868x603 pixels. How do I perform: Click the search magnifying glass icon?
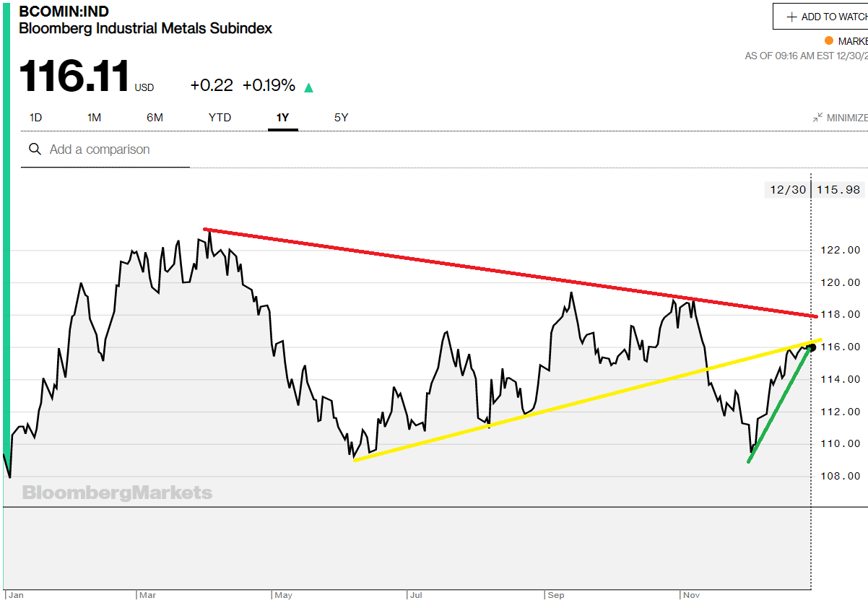point(35,149)
